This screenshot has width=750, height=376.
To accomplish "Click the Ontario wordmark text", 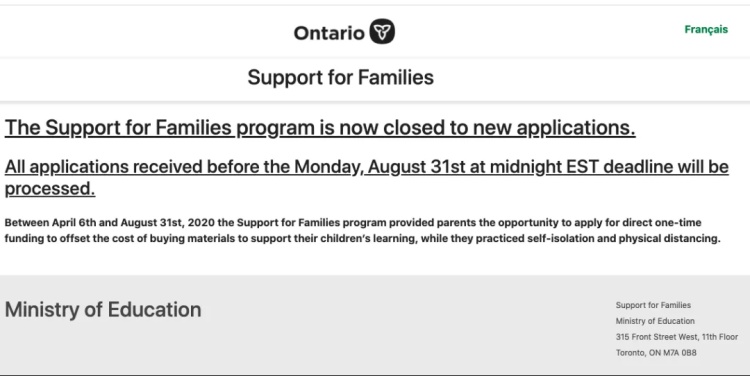I will [x=329, y=33].
